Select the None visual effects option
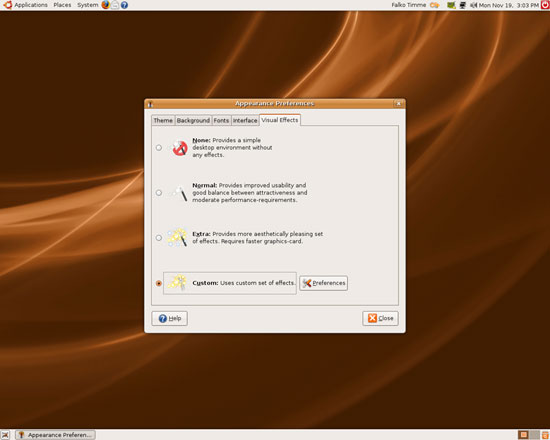The image size is (550, 440). point(159,148)
